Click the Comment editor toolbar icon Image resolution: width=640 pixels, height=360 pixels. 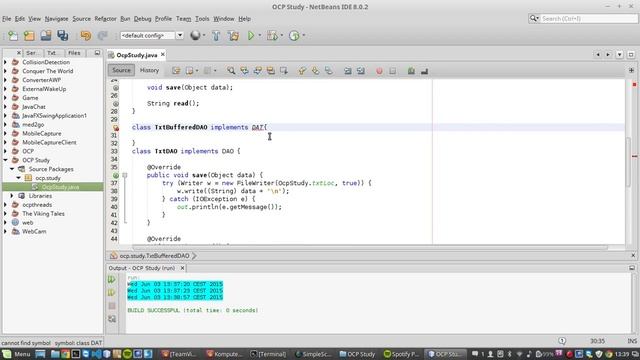click(411, 71)
